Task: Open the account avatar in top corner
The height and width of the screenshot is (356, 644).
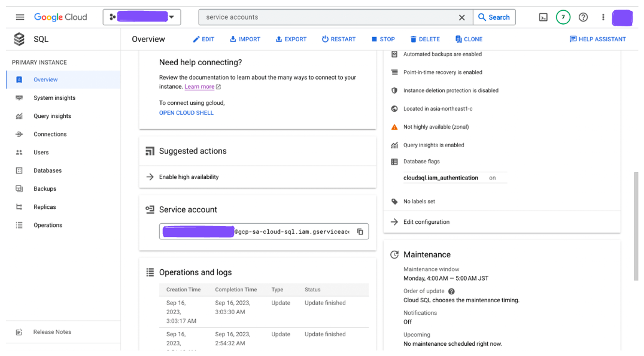Action: tap(622, 18)
